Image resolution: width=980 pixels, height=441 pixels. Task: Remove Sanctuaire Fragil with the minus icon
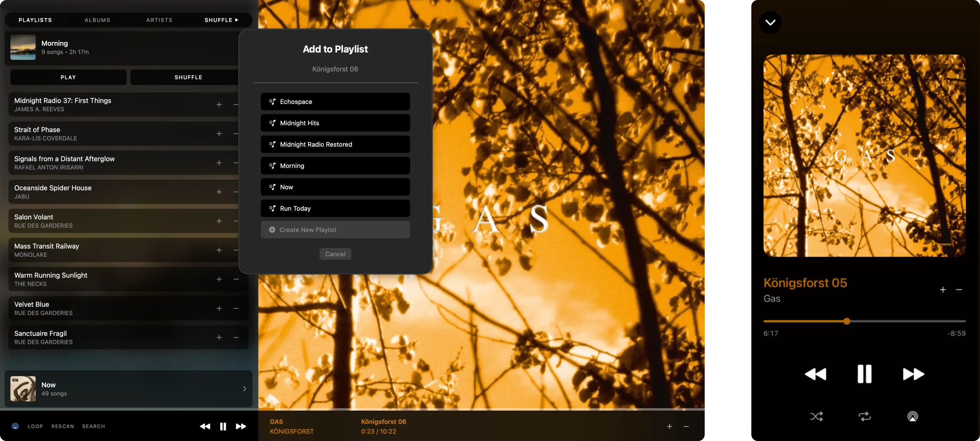click(x=236, y=337)
